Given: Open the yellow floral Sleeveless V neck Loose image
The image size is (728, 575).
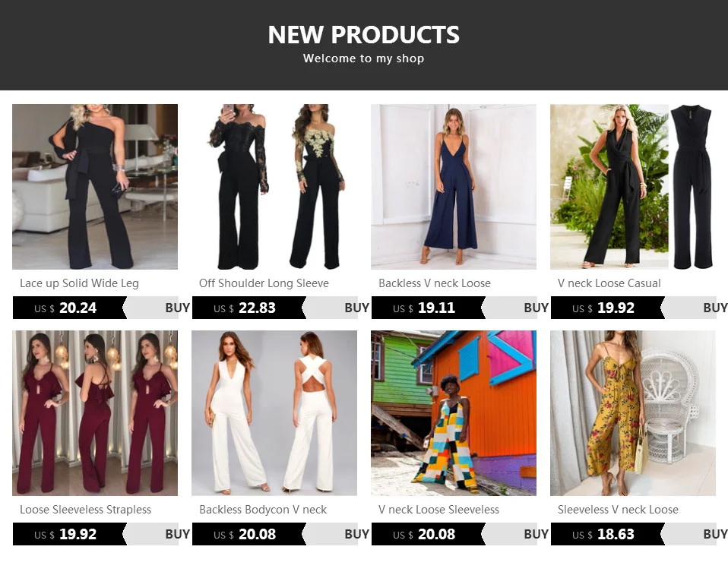Looking at the screenshot, I should point(633,413).
